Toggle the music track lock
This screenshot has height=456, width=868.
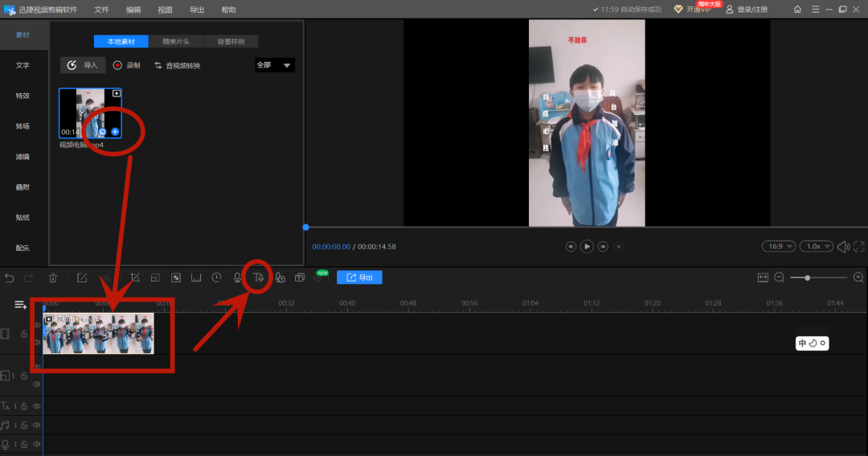click(24, 425)
